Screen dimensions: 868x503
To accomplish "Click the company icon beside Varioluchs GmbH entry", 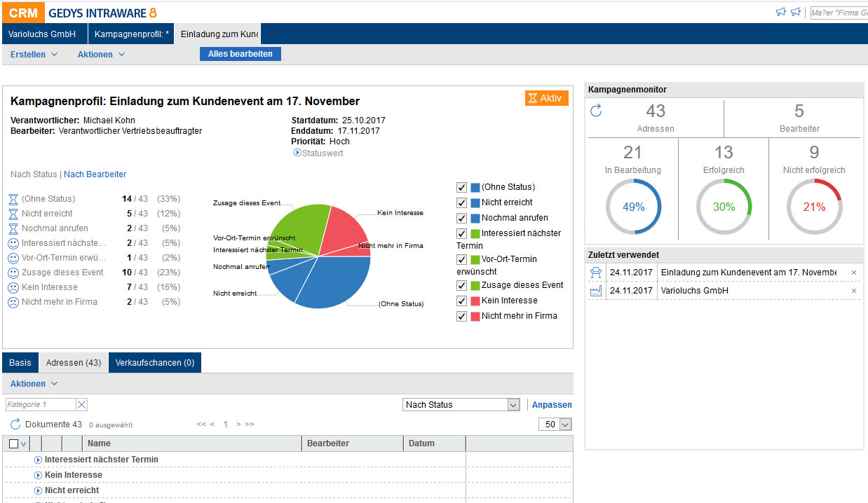I will [596, 291].
